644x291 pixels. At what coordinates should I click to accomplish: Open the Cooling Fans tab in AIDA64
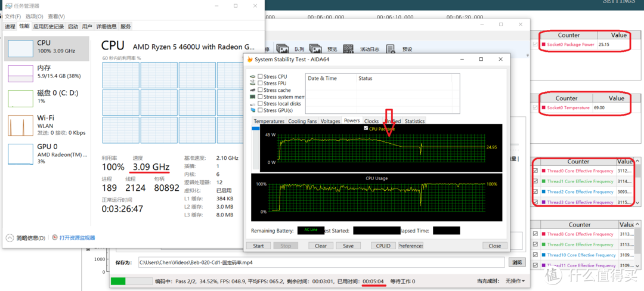[x=302, y=121]
